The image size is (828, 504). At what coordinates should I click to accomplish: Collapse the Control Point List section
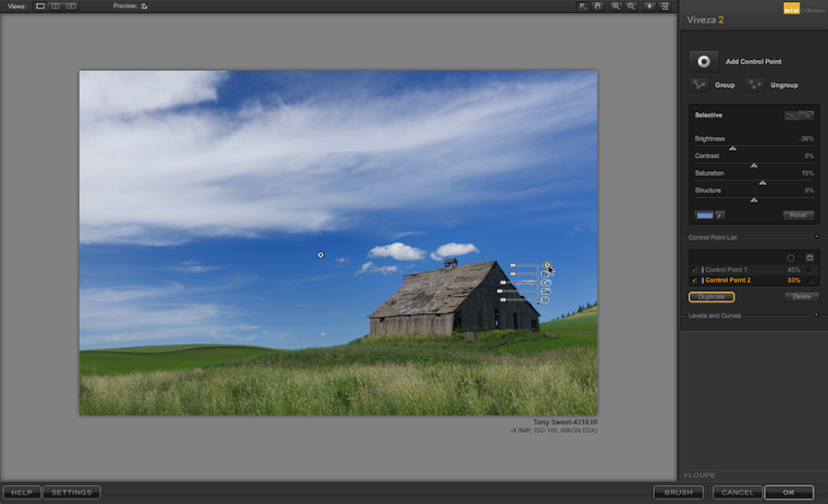pos(816,238)
